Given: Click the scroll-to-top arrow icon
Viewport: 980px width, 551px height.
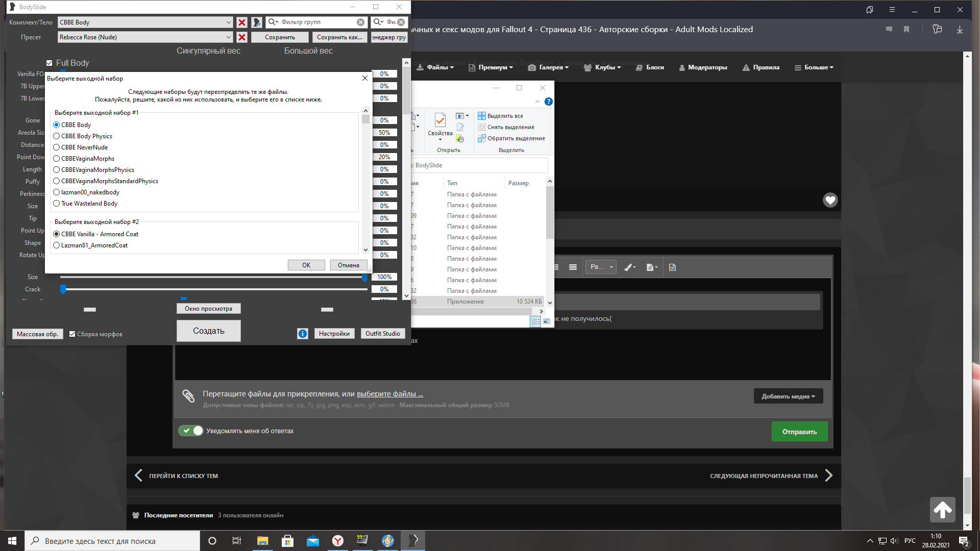Looking at the screenshot, I should 942,509.
